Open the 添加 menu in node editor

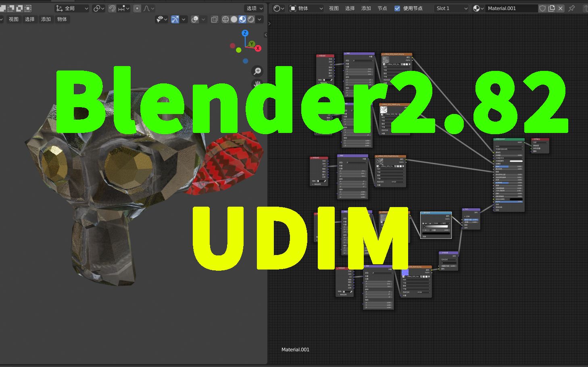click(x=366, y=8)
